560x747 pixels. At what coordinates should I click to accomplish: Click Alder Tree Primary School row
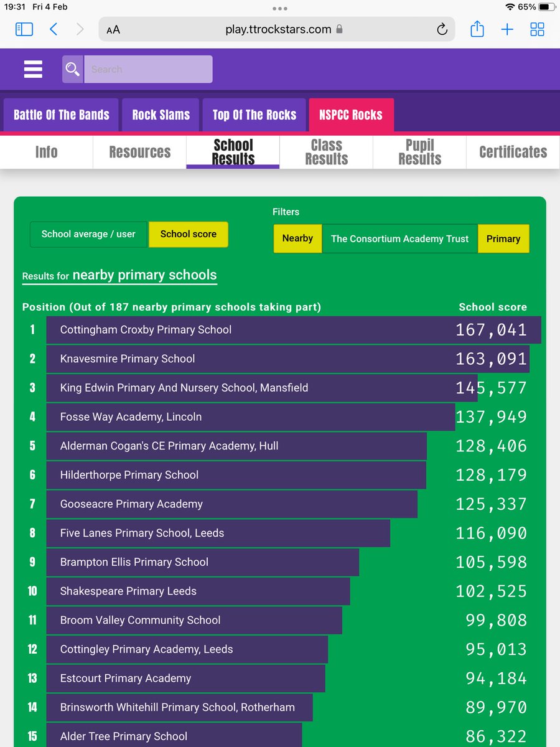click(174, 735)
